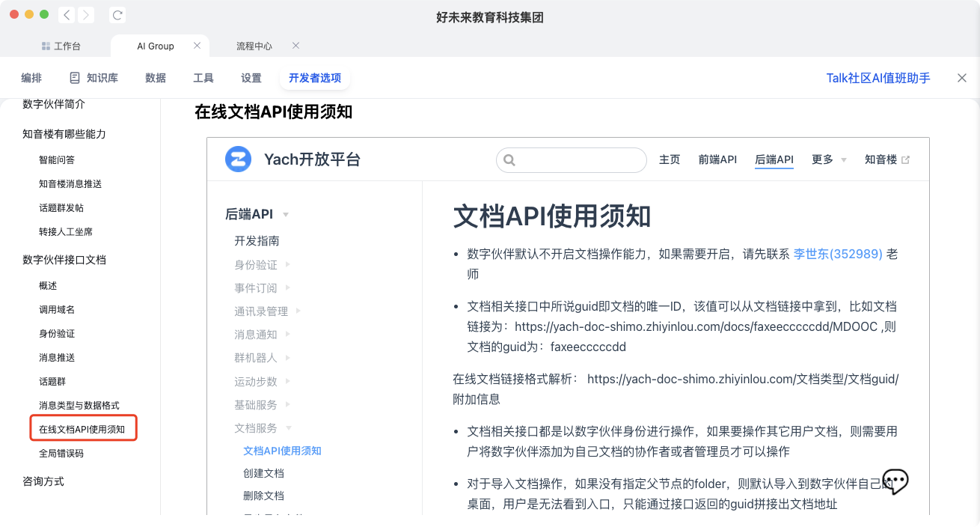980x527 pixels.
Task: Open the 删除文档 page
Action: [x=263, y=496]
